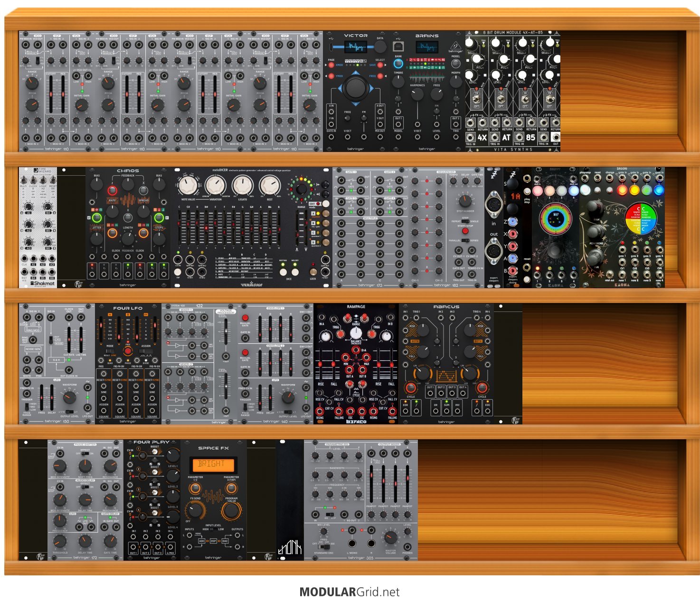Click the Envelope 2 MANUAL GATE button on 140
Screen dimensions: 700x602
click(x=245, y=352)
